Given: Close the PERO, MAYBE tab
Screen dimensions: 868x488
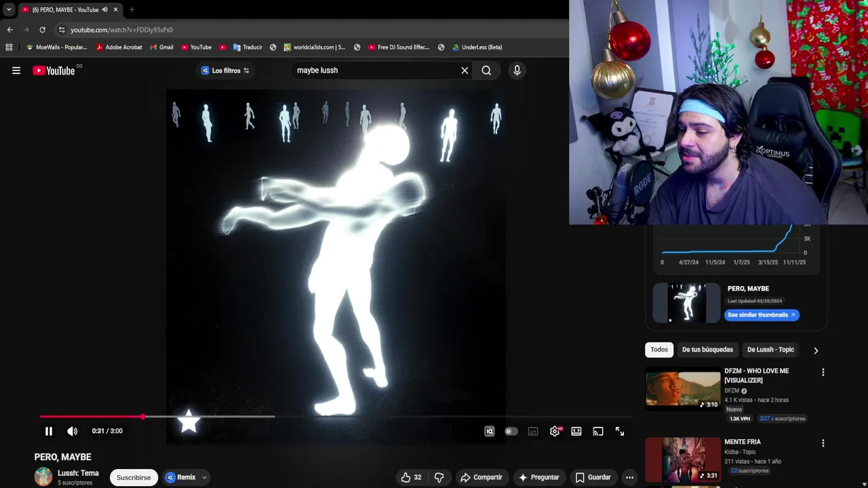Looking at the screenshot, I should [116, 9].
